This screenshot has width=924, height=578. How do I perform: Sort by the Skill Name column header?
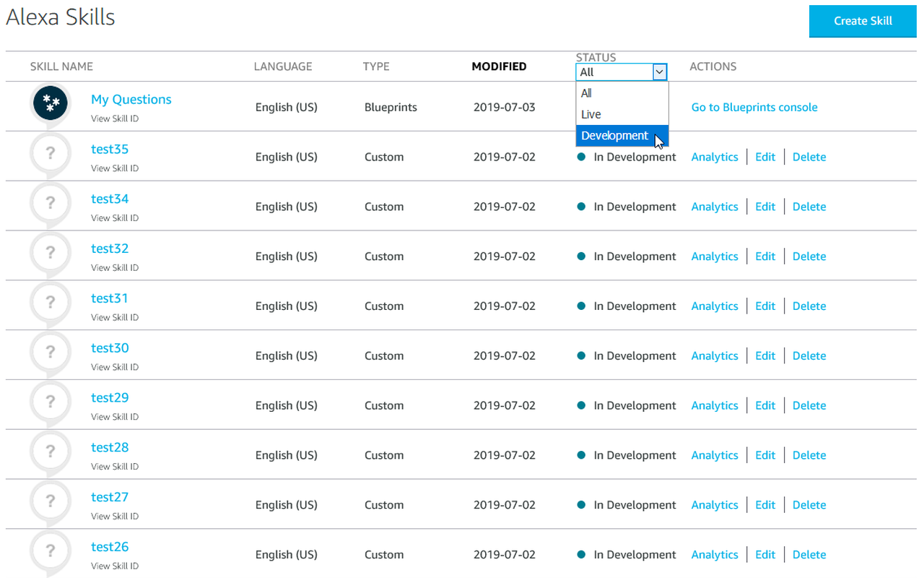pos(61,66)
